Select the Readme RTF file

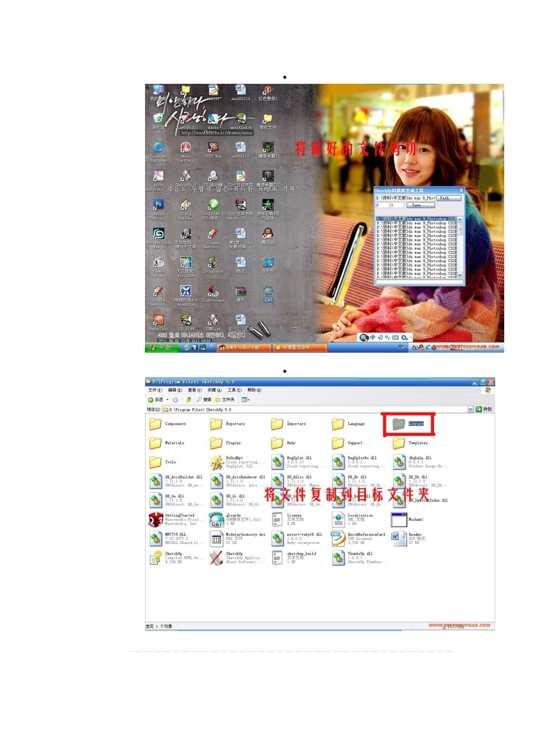(409, 539)
